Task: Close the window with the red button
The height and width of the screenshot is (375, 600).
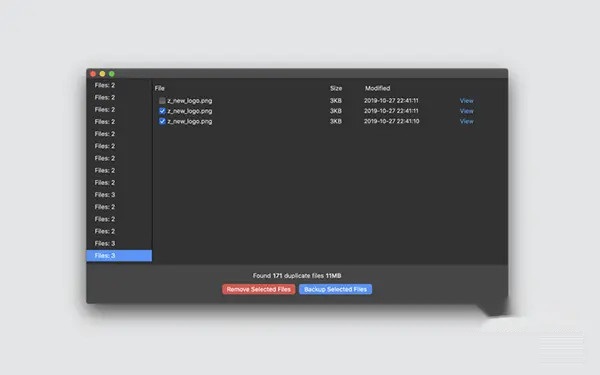Action: click(x=93, y=73)
